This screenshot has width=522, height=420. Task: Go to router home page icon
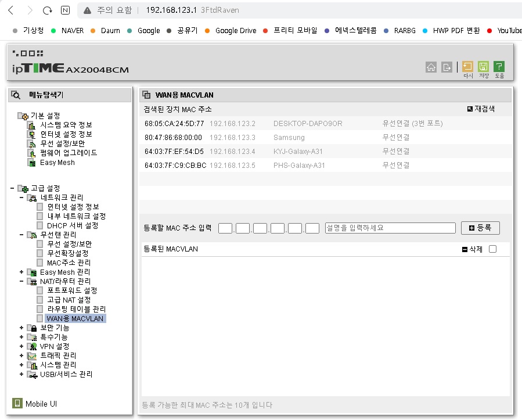431,67
